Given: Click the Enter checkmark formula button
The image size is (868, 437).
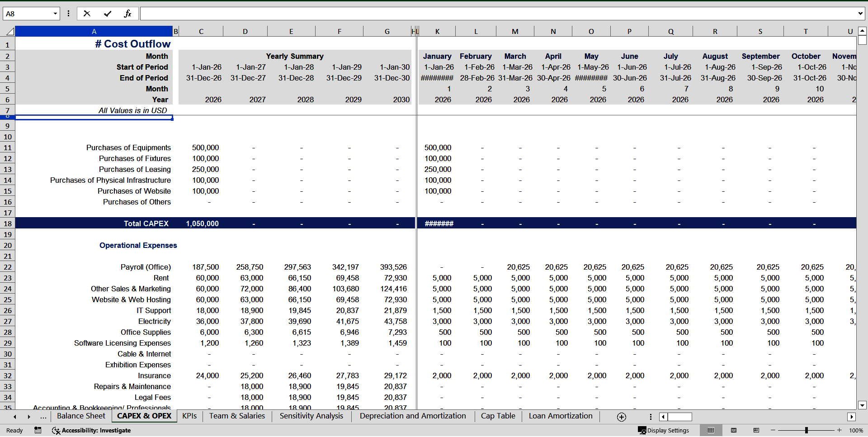Looking at the screenshot, I should point(108,14).
